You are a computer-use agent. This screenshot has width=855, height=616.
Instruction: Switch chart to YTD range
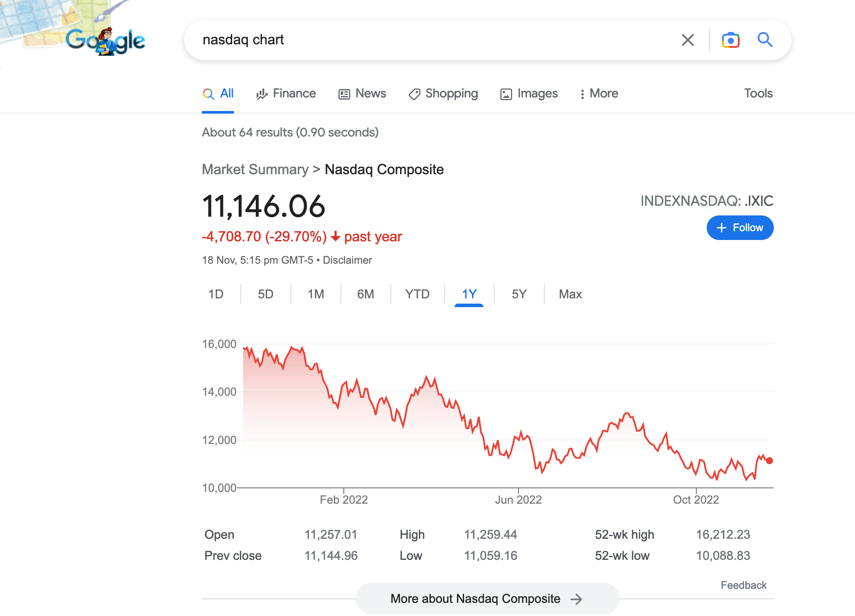(417, 294)
